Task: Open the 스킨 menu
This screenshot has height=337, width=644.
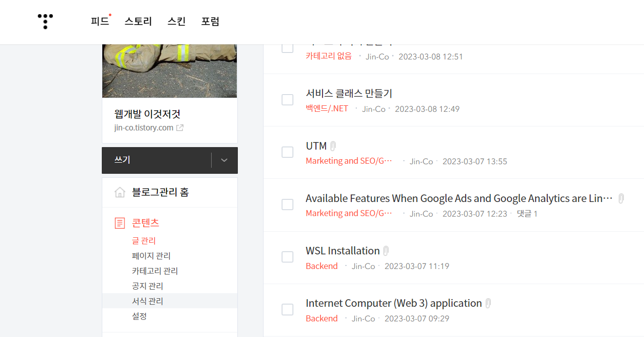Action: 176,21
